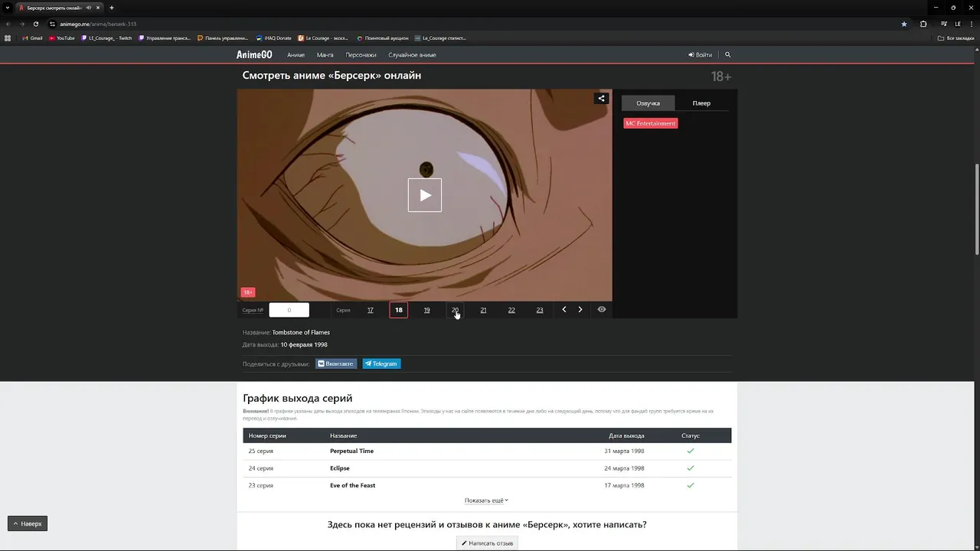Open the Gmail bookmark

click(x=32, y=37)
